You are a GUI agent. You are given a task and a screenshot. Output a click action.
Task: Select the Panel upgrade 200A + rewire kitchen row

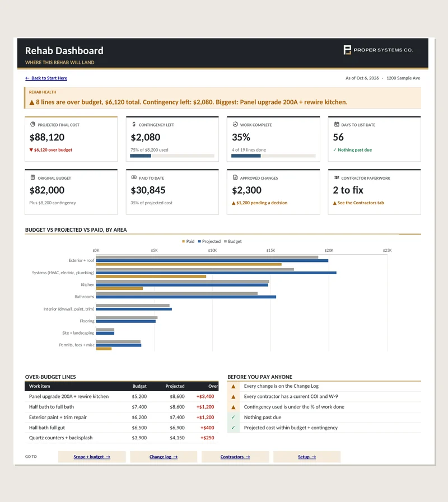tap(122, 396)
